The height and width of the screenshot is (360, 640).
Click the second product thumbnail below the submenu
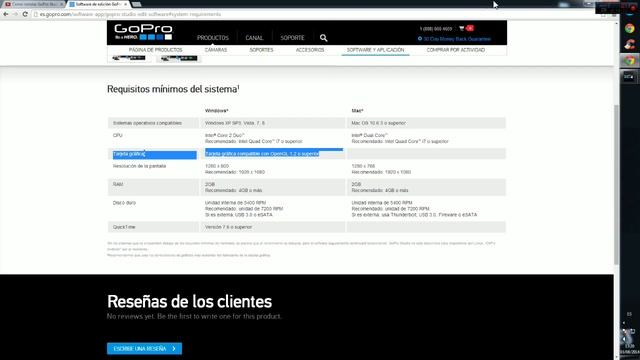179,58
